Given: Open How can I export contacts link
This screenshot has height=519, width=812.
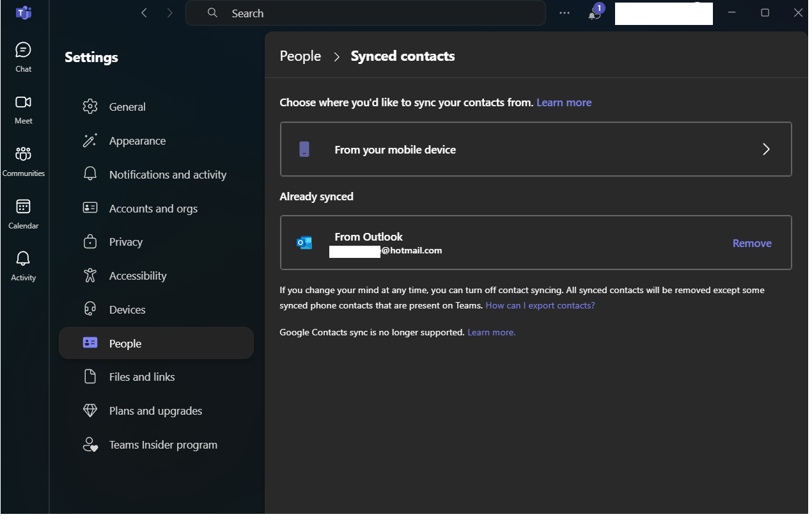Looking at the screenshot, I should pyautogui.click(x=540, y=305).
